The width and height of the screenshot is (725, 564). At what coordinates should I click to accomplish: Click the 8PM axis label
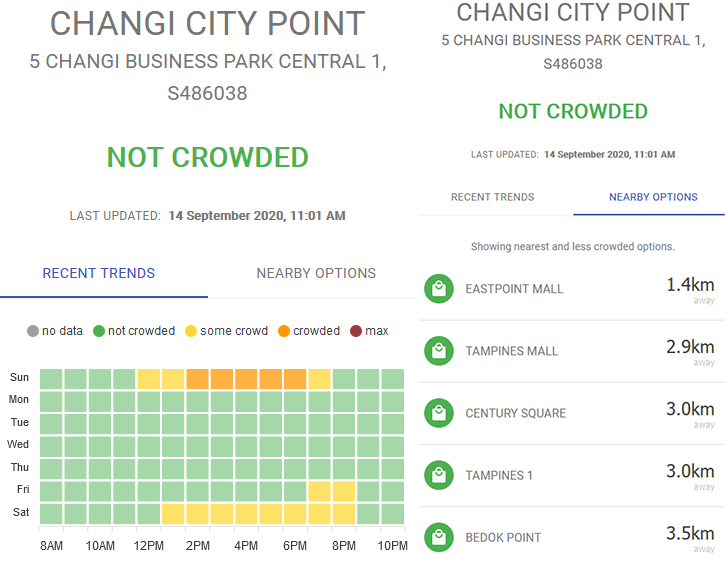pos(344,546)
